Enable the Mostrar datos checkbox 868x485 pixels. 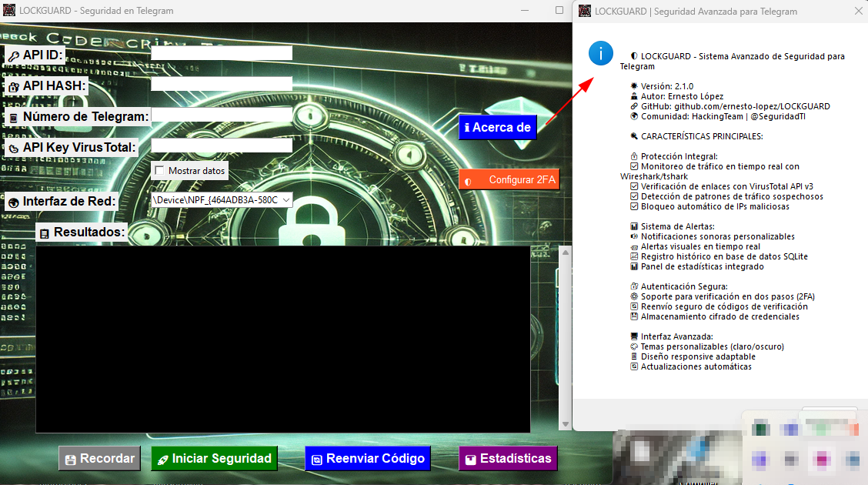(x=159, y=170)
